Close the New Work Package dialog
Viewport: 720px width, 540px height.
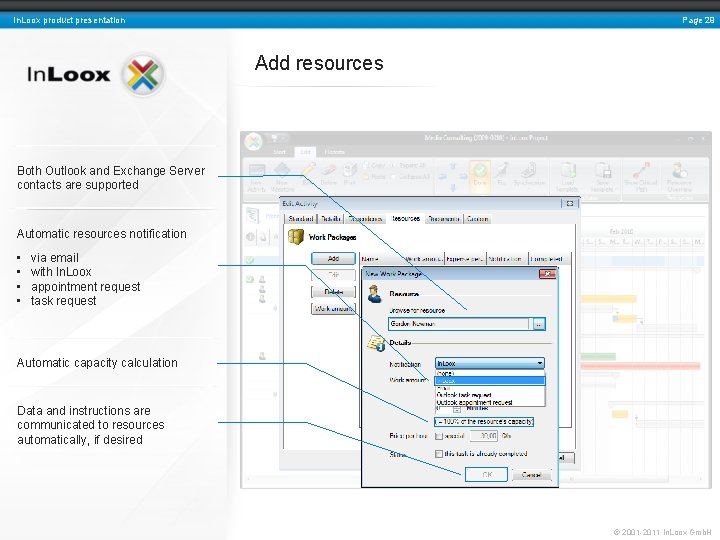pyautogui.click(x=547, y=274)
